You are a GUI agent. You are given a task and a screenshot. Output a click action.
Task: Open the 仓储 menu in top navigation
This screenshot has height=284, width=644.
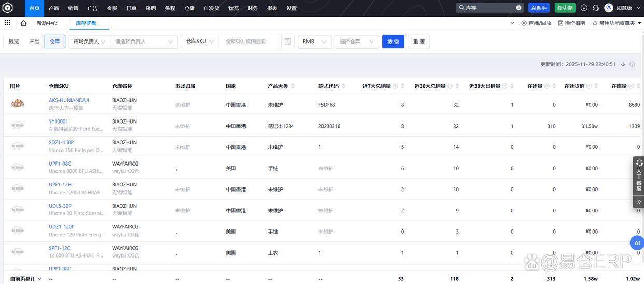[x=190, y=8]
